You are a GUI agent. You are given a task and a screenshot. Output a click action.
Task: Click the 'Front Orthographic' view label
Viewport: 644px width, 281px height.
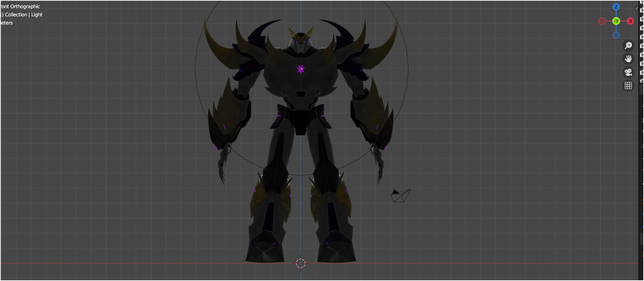pyautogui.click(x=20, y=6)
